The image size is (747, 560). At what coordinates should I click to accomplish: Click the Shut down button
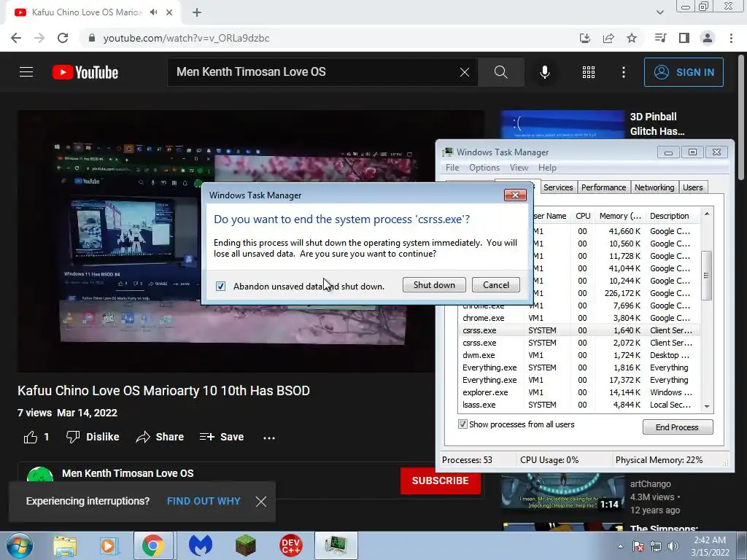pyautogui.click(x=434, y=285)
